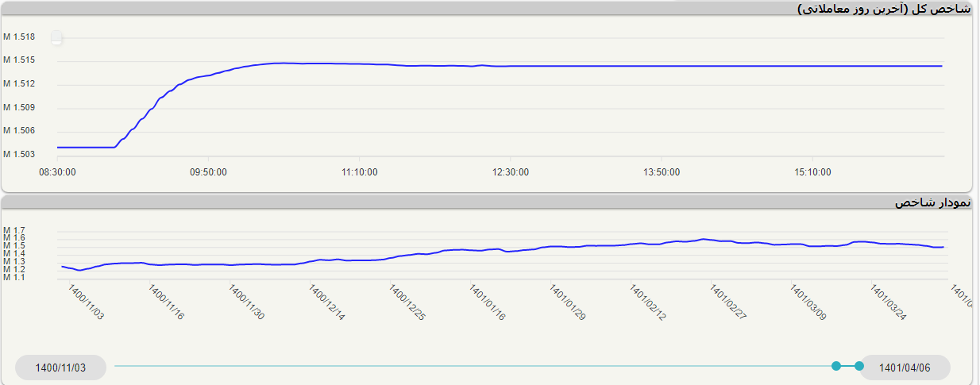Click the 13:50:00 time axis label
The height and width of the screenshot is (385, 980).
(662, 171)
